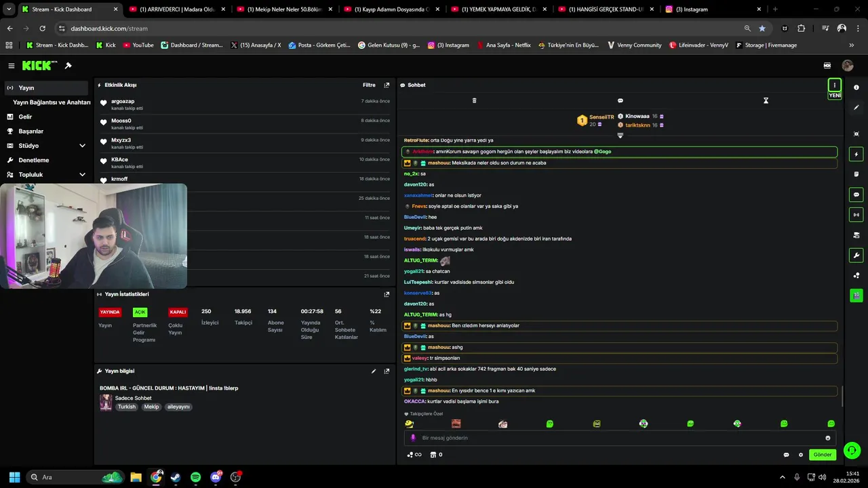Click the speech bubble icon in chat toolbar
This screenshot has height=488, width=868.
click(x=620, y=100)
